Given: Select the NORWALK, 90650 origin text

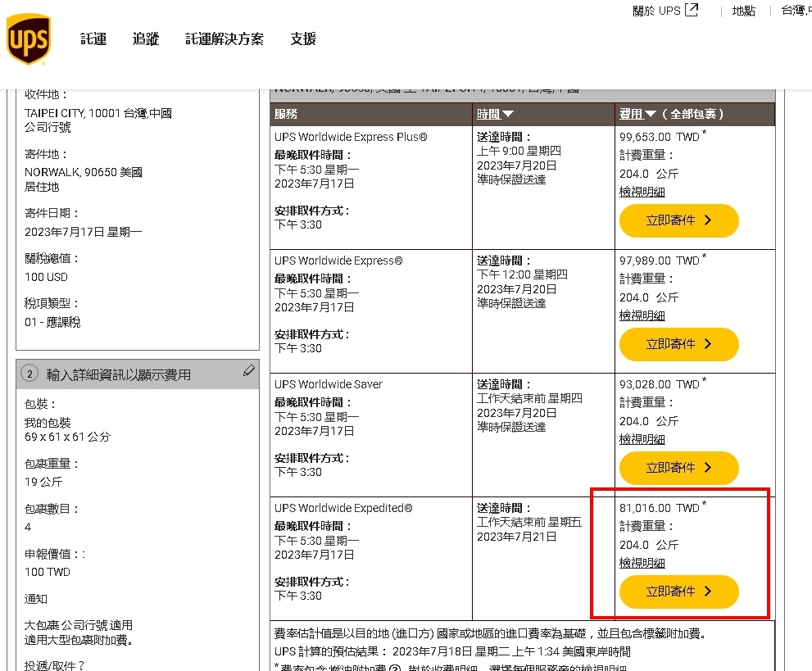Looking at the screenshot, I should [84, 172].
